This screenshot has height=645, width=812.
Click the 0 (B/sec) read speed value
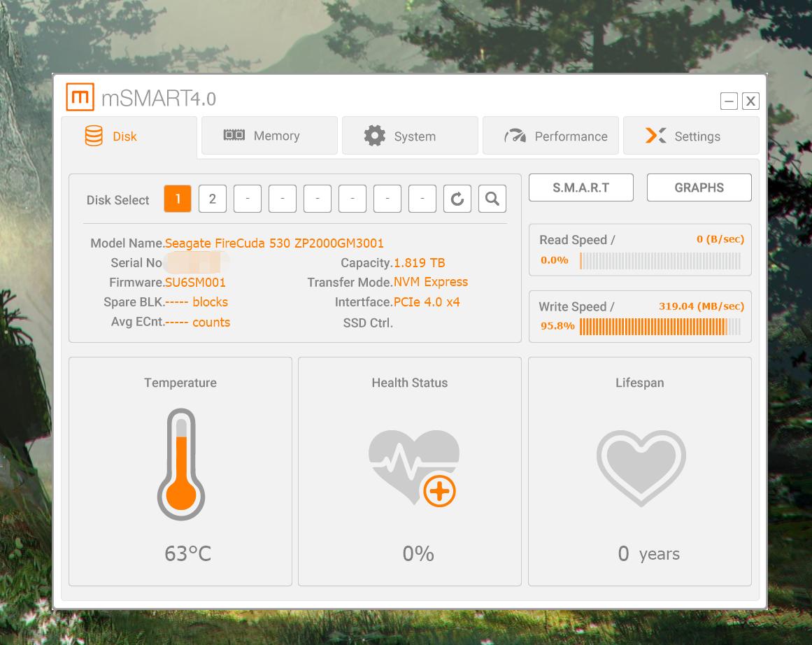720,239
